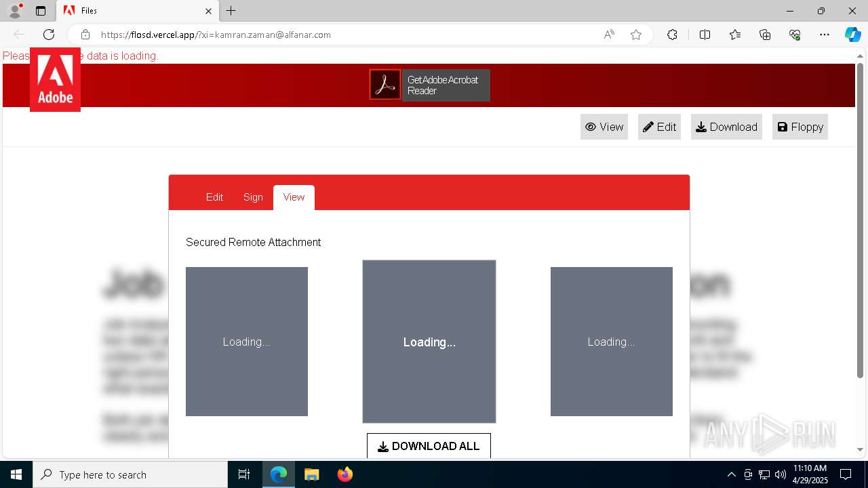Viewport: 868px width, 488px height.
Task: Open the Copilot icon in Edge
Action: tap(853, 35)
